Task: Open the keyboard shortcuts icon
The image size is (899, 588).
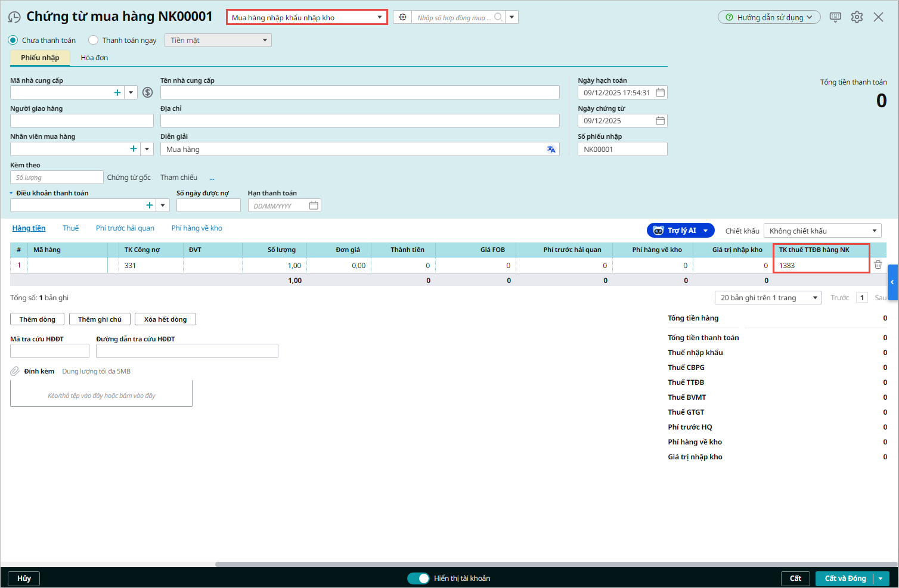Action: coord(835,17)
